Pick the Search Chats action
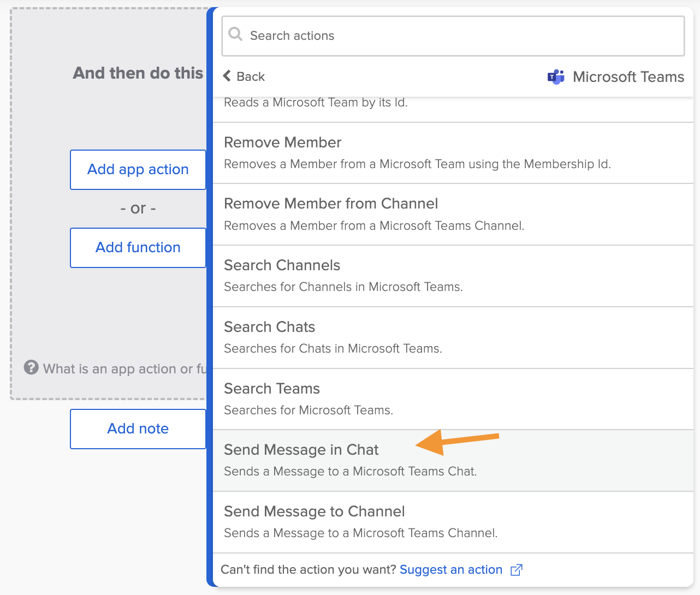The image size is (700, 595). 452,337
